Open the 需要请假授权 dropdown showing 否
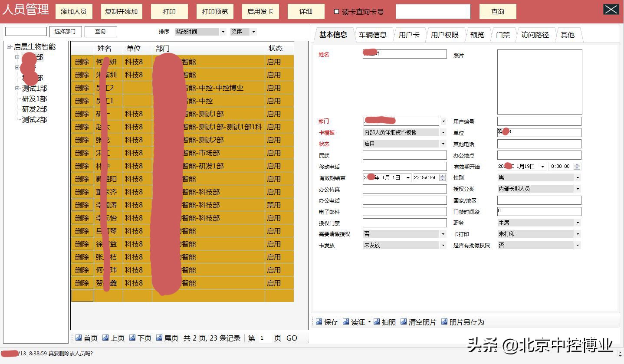 (443, 233)
